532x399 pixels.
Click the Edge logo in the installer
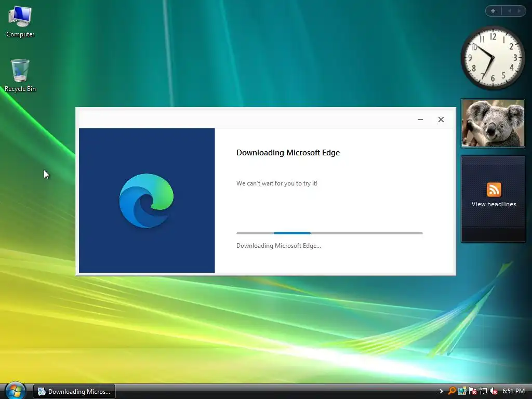[147, 201]
